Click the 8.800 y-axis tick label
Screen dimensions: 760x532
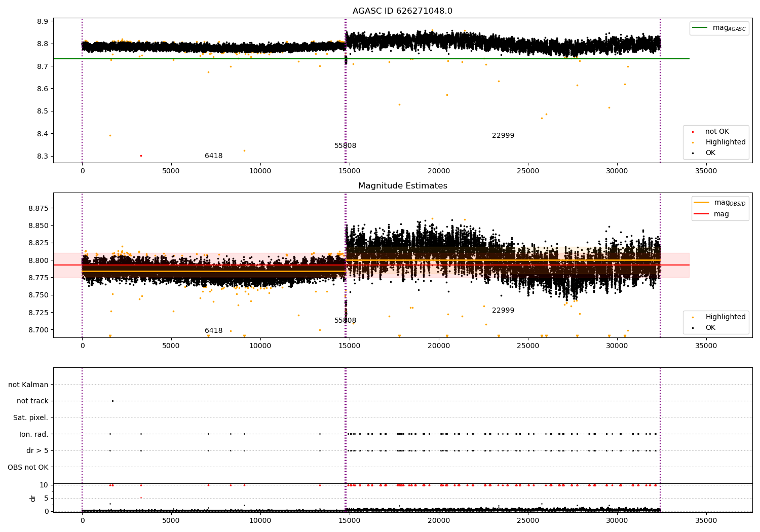coord(39,260)
